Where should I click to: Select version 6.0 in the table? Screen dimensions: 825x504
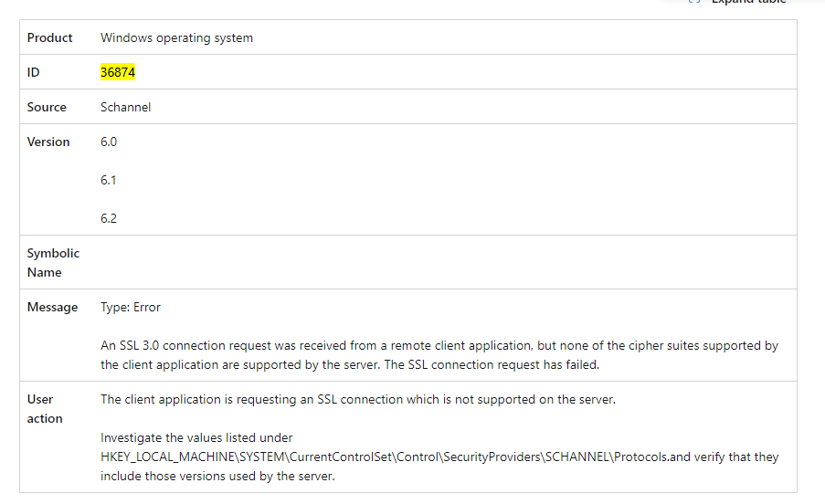[109, 142]
